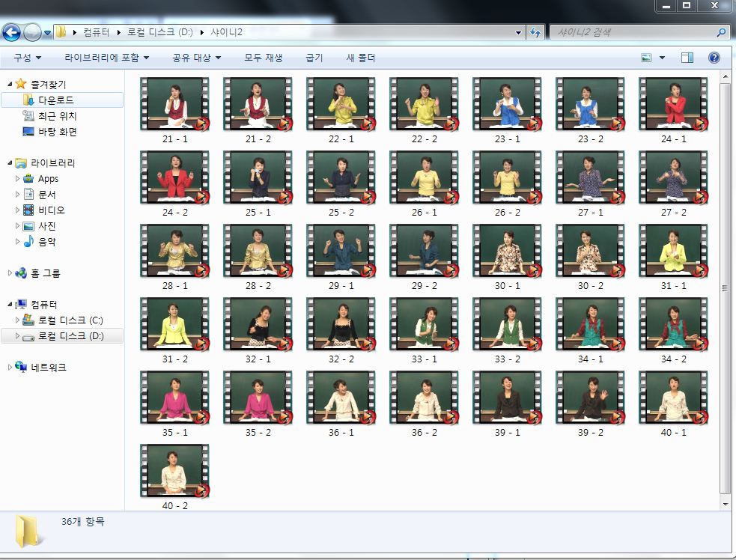
Task: Open the 사진 library
Action: click(46, 226)
